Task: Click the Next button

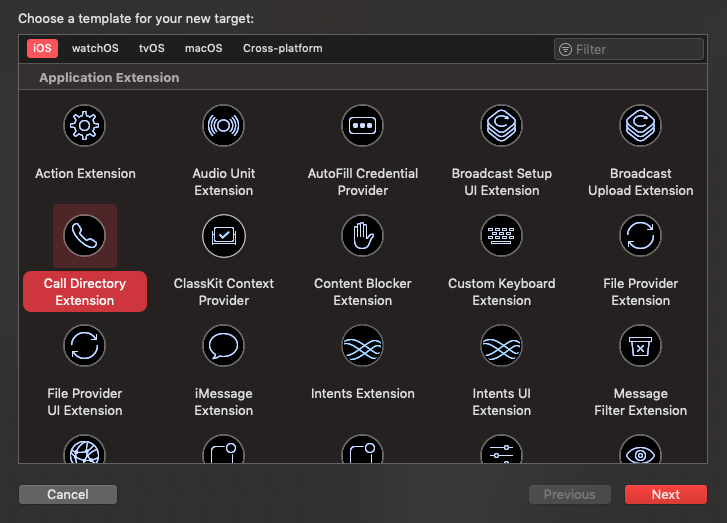Action: [665, 494]
